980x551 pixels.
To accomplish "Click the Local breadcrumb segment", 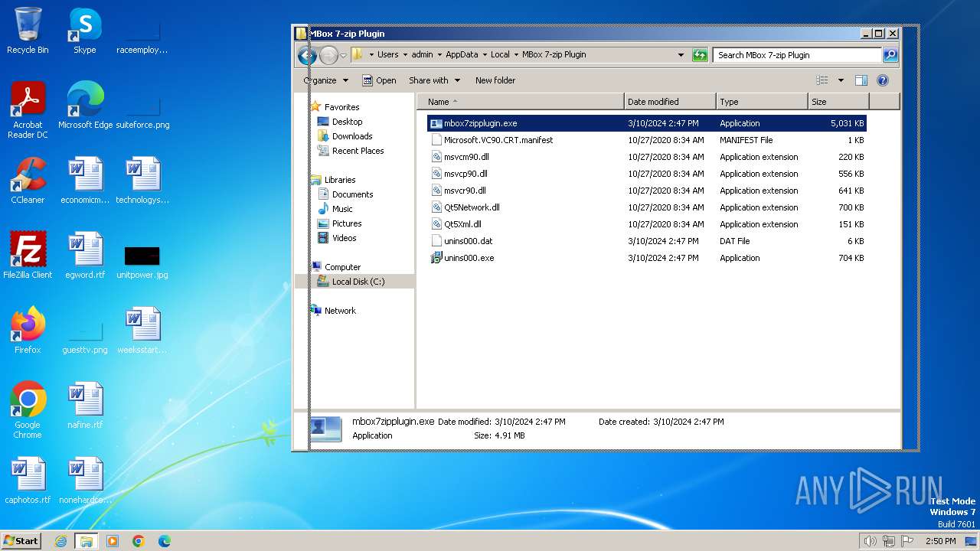I will (500, 55).
